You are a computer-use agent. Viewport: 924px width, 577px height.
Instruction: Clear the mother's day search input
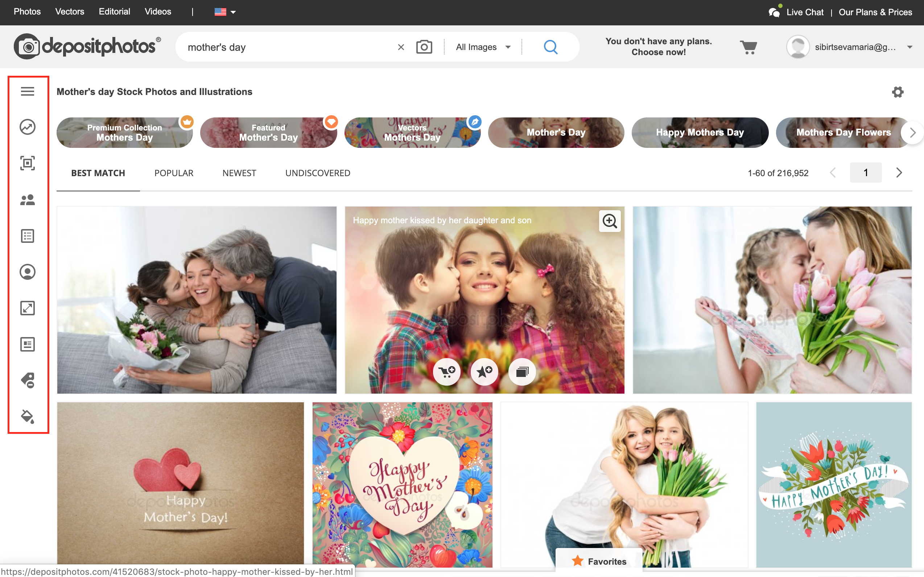(401, 46)
